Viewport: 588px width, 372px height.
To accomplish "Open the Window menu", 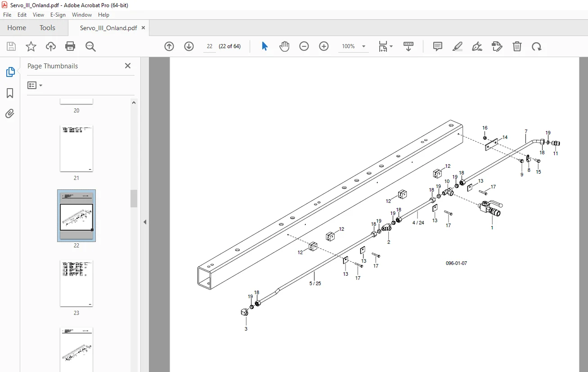I will (x=82, y=15).
